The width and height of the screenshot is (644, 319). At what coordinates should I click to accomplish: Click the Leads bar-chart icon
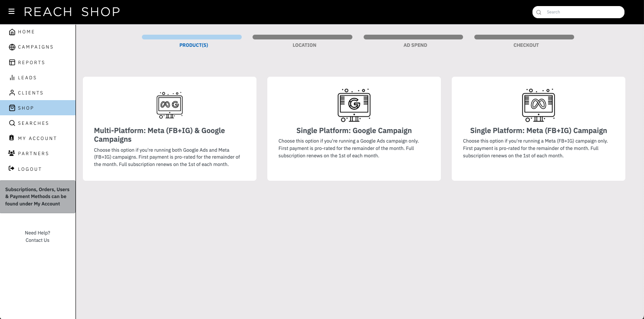tap(12, 78)
